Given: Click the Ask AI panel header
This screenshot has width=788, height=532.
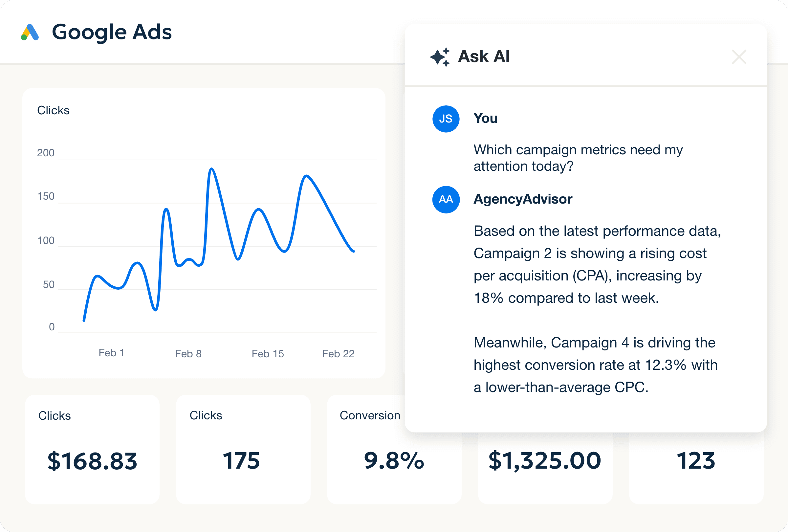Looking at the screenshot, I should [577, 56].
